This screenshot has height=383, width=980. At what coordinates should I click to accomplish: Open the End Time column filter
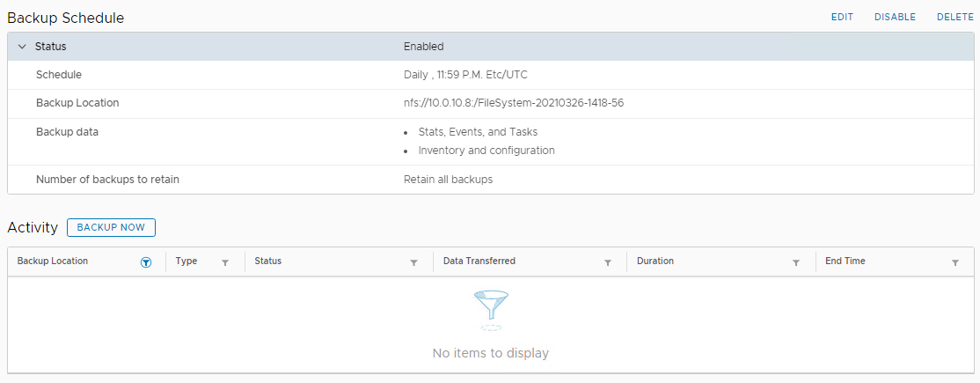(955, 262)
